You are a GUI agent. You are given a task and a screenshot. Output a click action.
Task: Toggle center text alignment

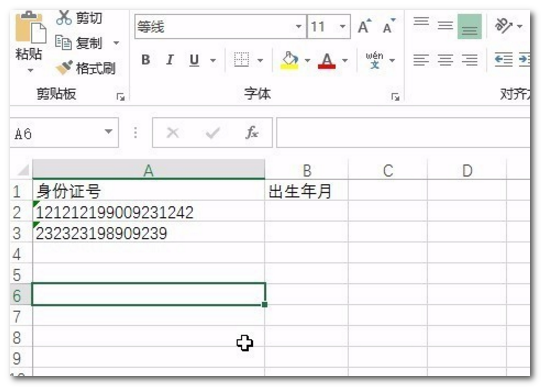(445, 60)
